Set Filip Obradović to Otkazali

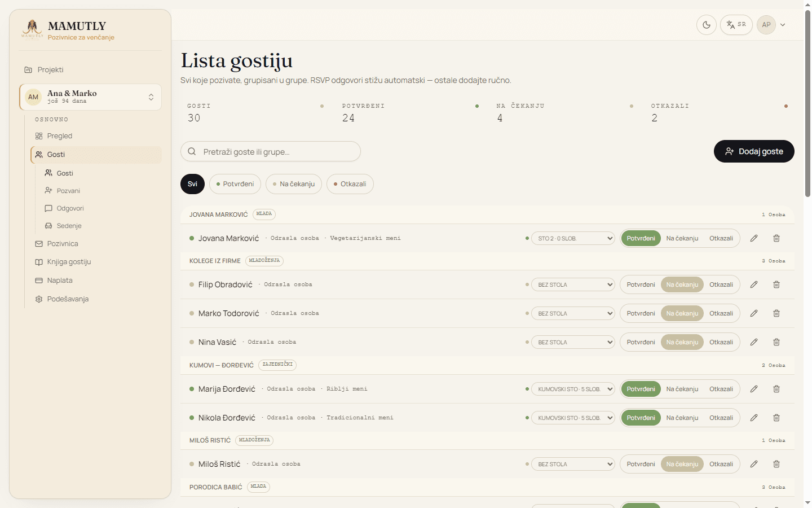(x=721, y=284)
